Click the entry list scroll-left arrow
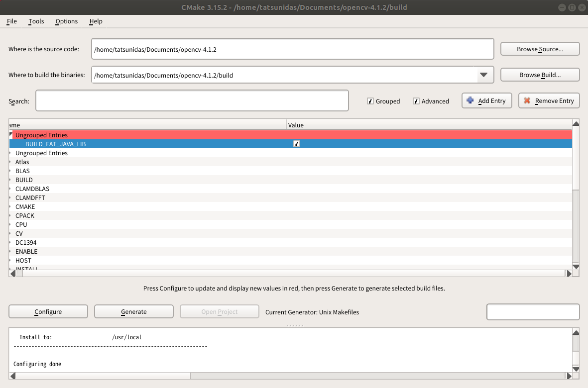Screen dimensions: 588x388 coord(13,274)
